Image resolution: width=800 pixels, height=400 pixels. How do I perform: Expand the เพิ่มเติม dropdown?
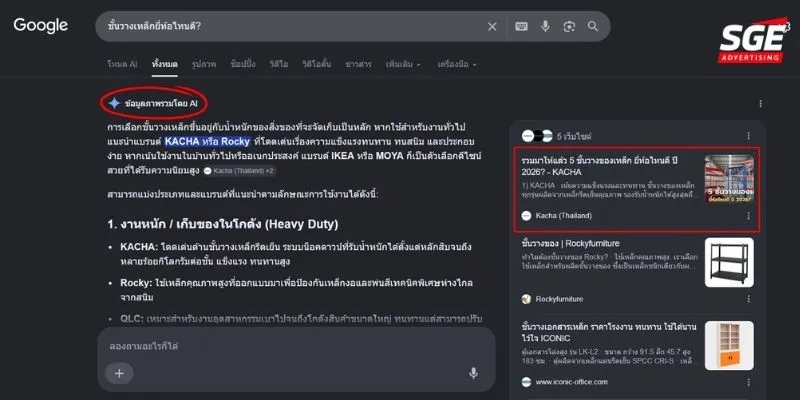(404, 64)
